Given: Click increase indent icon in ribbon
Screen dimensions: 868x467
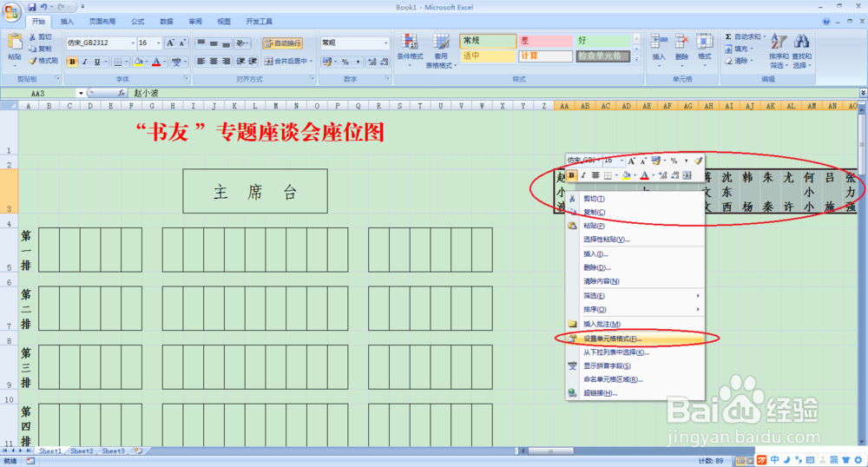Looking at the screenshot, I should coord(253,61).
